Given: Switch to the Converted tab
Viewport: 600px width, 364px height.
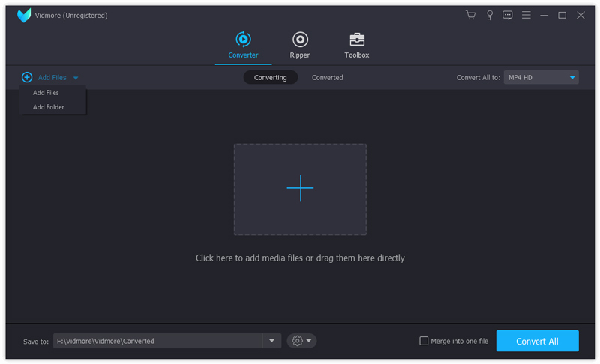Looking at the screenshot, I should tap(327, 77).
